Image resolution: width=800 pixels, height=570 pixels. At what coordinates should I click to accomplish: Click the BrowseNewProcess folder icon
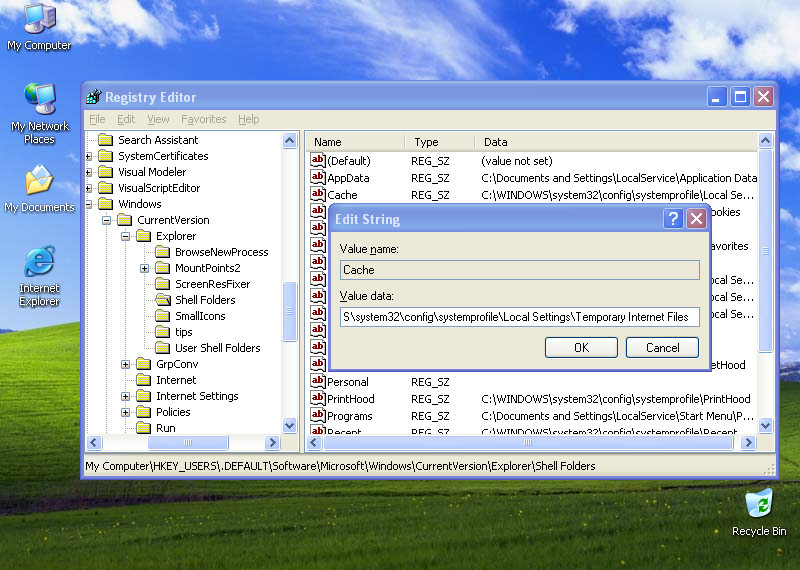click(162, 252)
